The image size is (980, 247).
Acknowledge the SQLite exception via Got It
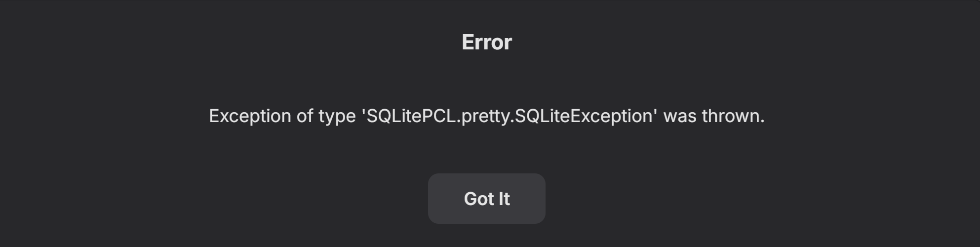click(x=486, y=199)
